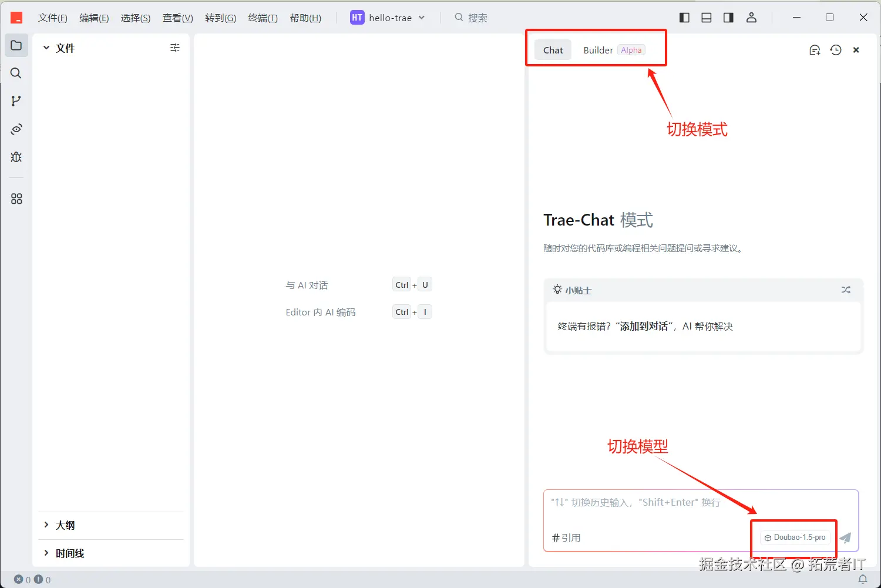The width and height of the screenshot is (881, 588).
Task: Switch to the Chat tab
Action: point(553,50)
